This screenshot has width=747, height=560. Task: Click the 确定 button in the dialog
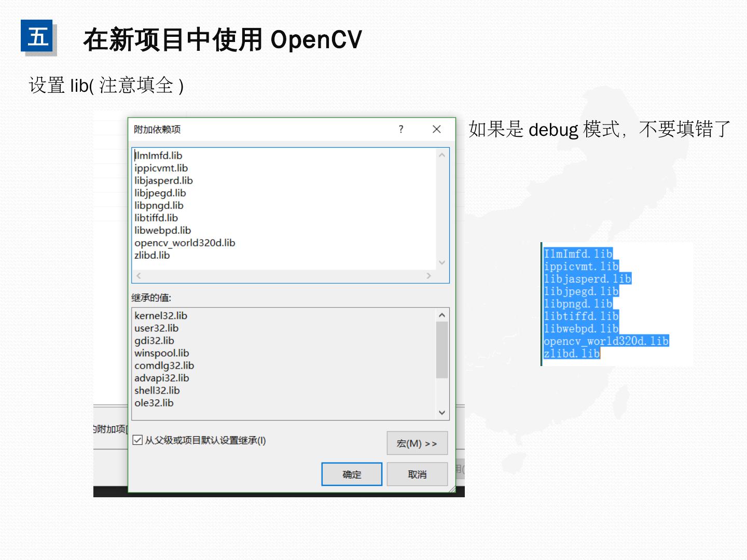(x=352, y=474)
